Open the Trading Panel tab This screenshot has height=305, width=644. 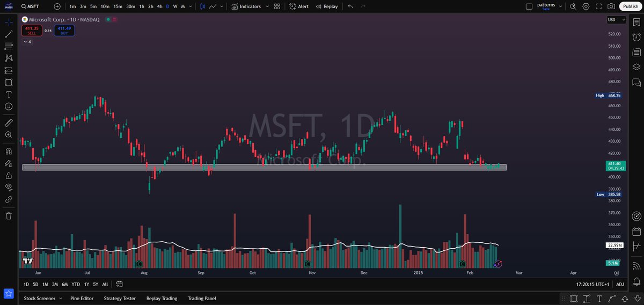[202, 298]
